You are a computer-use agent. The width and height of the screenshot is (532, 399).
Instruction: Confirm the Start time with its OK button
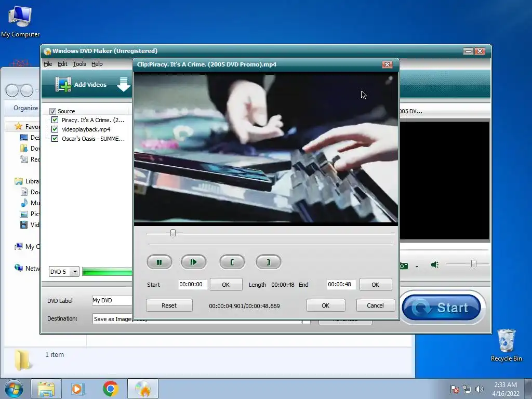(226, 285)
